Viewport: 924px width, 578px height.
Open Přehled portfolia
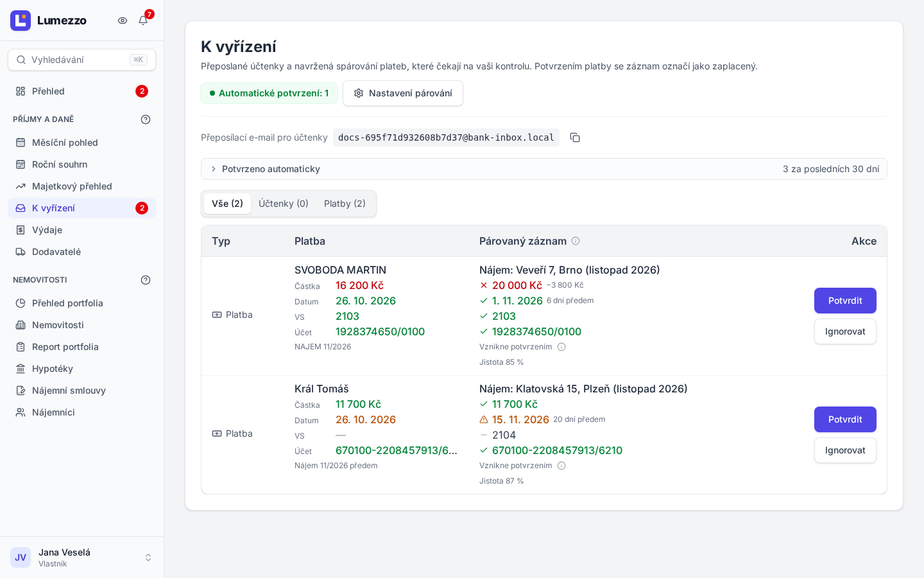[81, 303]
